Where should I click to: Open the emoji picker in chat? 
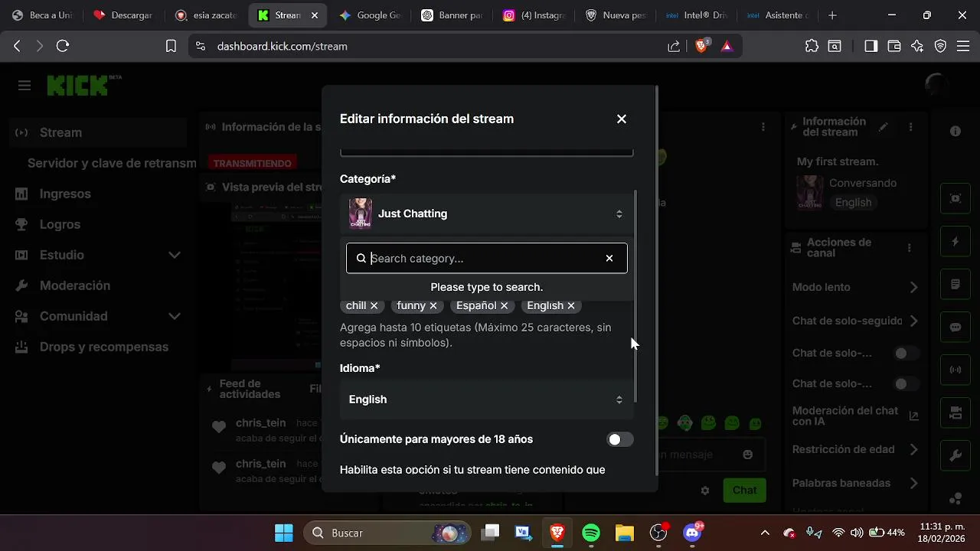[748, 455]
